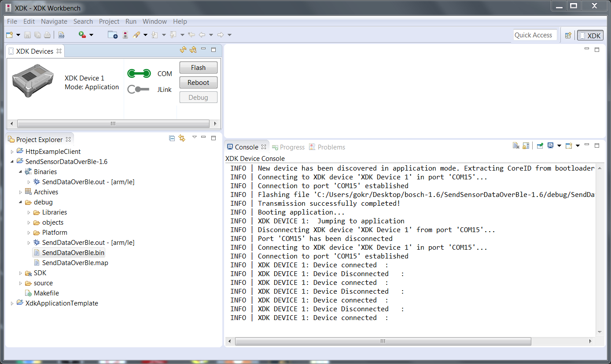The image size is (611, 364).
Task: Click the Open Perspective icon
Action: pyautogui.click(x=568, y=35)
